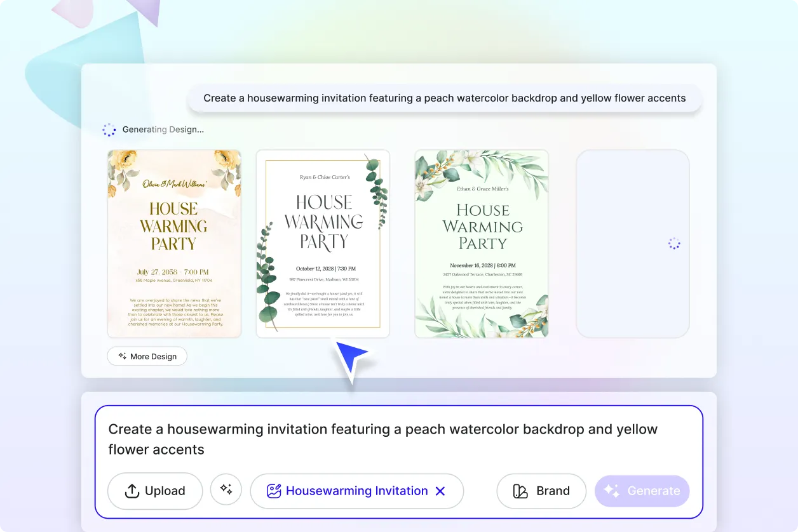Select the green watercolor House Warming design
Image resolution: width=798 pixels, height=532 pixels.
[x=481, y=243]
